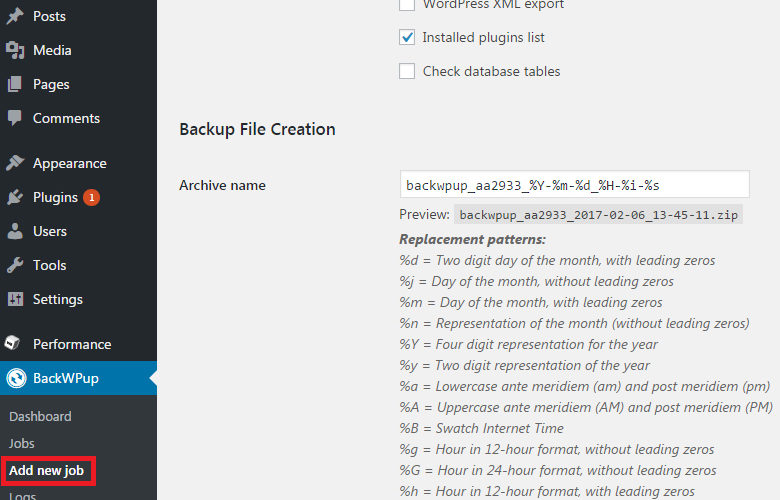Click the %d two digit day pattern line
Screen dimensions: 780x500
(557, 260)
